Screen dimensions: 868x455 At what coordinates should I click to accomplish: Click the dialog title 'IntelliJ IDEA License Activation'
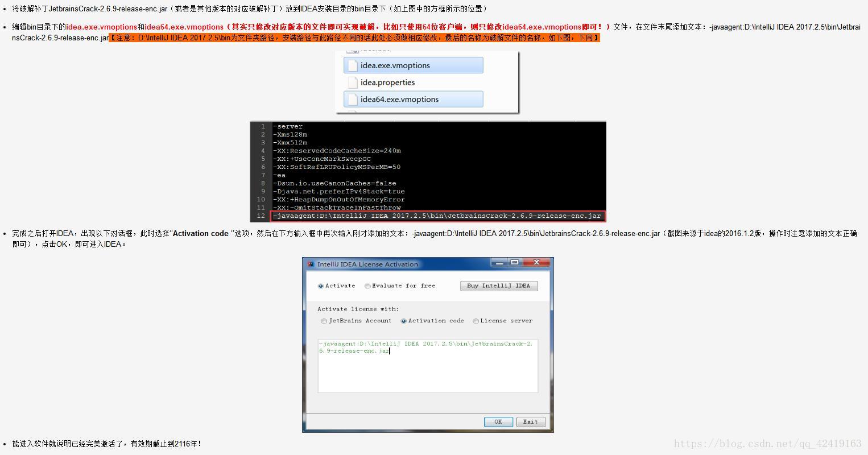point(367,264)
